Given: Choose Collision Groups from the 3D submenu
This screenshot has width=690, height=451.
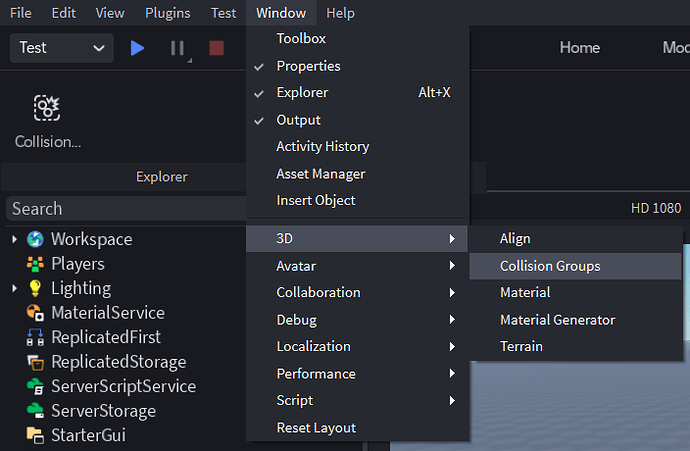Looking at the screenshot, I should [550, 266].
